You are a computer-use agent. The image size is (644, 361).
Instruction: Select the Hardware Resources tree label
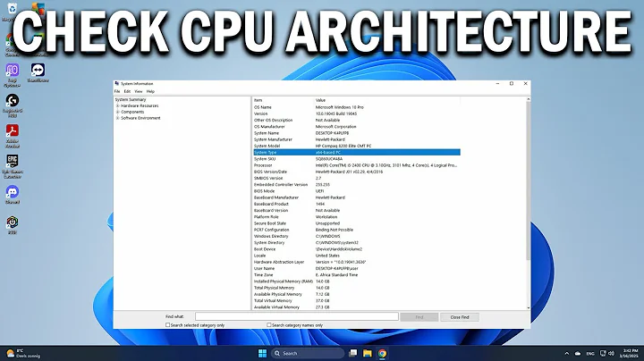(140, 105)
